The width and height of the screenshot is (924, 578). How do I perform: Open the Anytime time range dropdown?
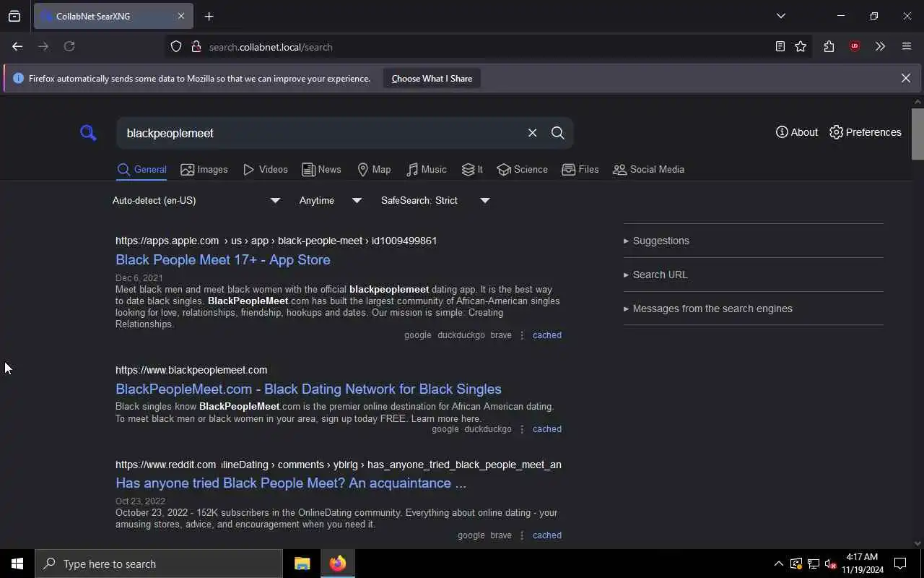(330, 200)
